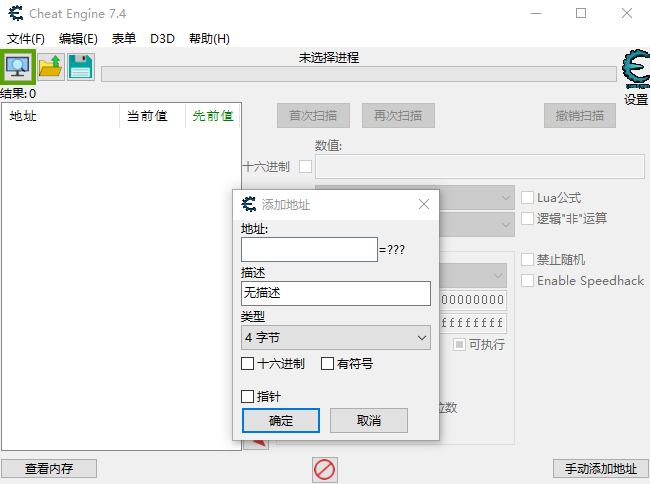Minimize the Cheat Engine window
The width and height of the screenshot is (650, 484).
536,13
